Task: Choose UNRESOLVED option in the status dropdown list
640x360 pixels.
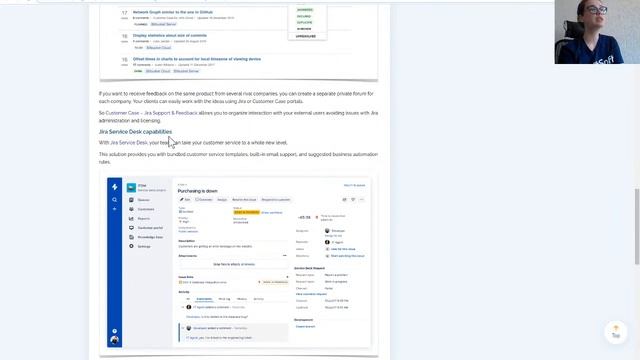Action: tap(306, 36)
